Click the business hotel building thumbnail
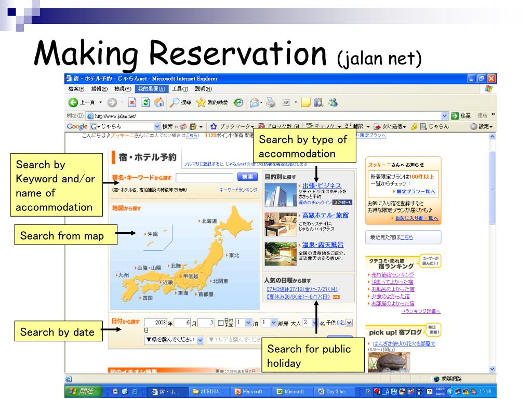 click(x=281, y=195)
